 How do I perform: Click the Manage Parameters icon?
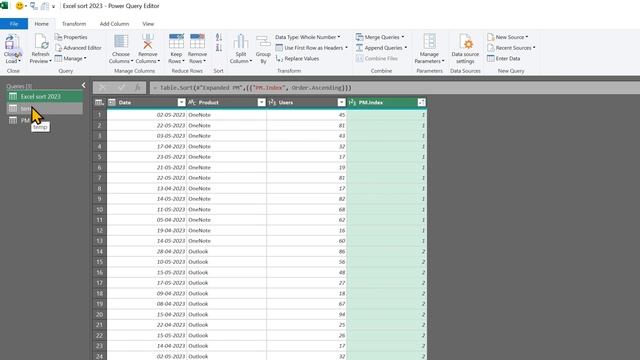[x=429, y=42]
